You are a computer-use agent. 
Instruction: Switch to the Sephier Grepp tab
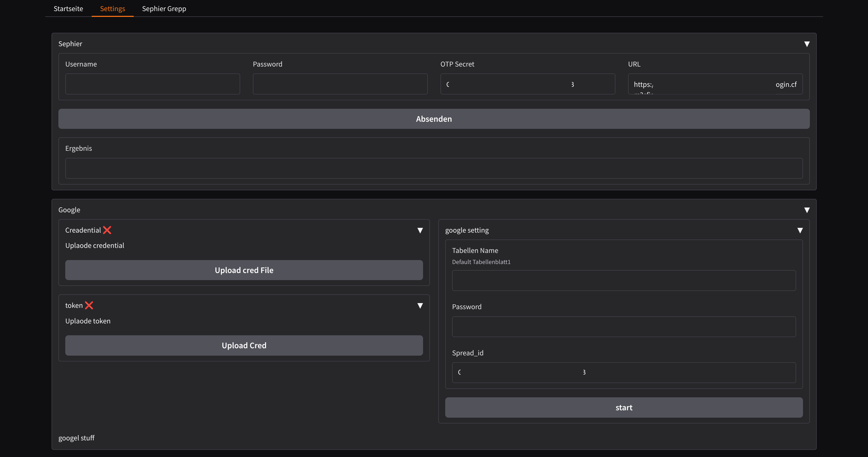click(164, 9)
